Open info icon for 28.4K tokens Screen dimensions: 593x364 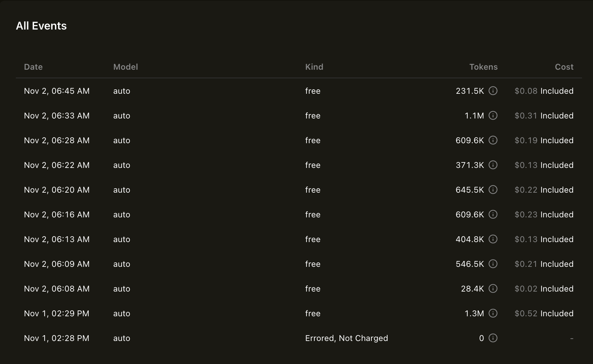[493, 288]
